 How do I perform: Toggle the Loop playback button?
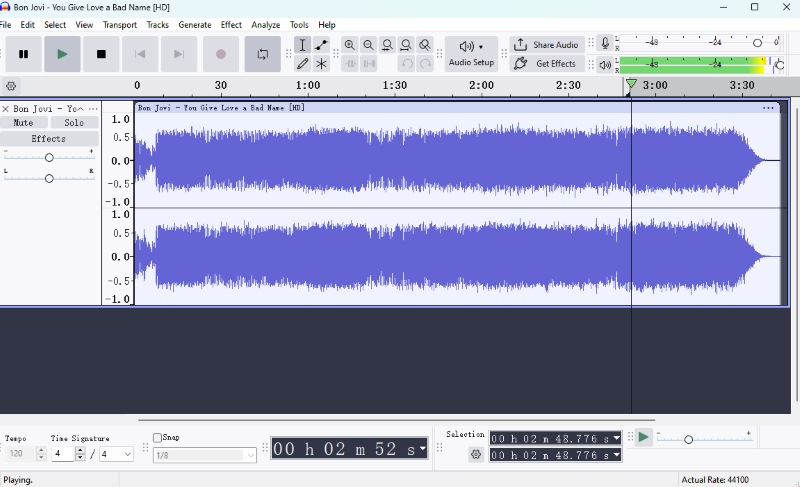[263, 54]
